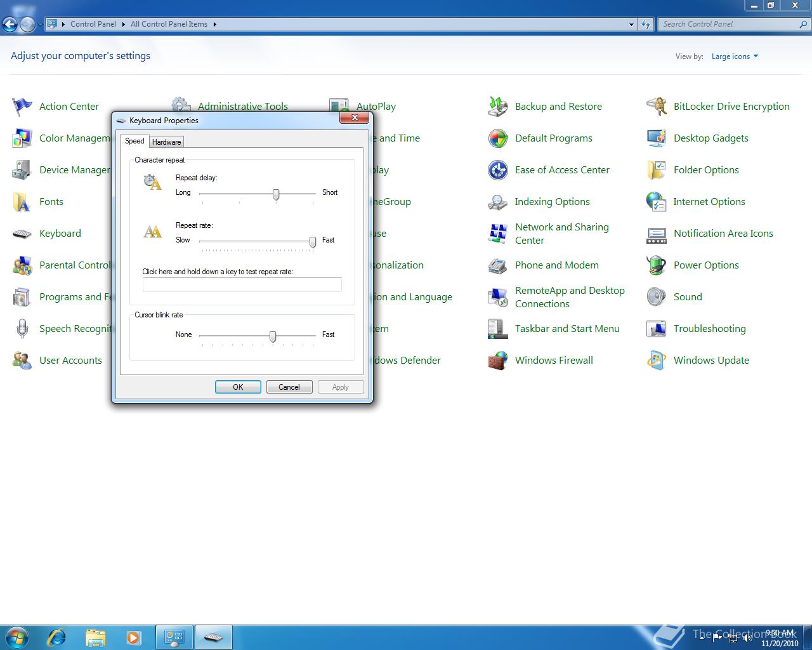Open the RemoteApp and Desktop Connections icon
Image resolution: width=812 pixels, height=650 pixels.
coord(498,297)
